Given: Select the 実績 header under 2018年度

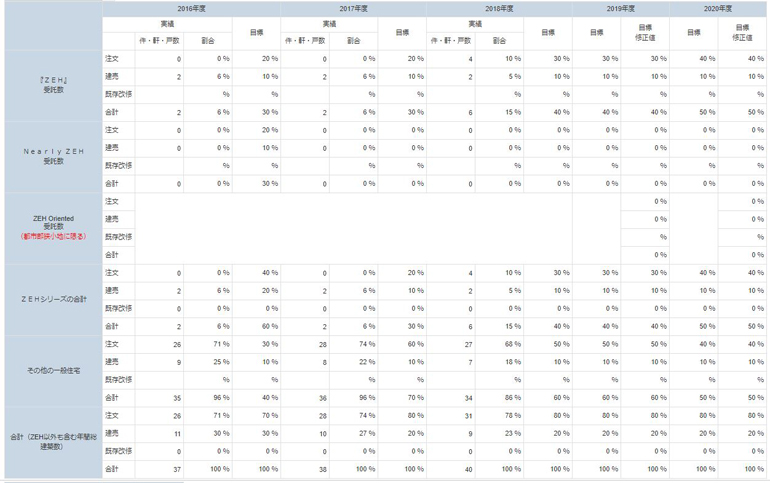Looking at the screenshot, I should (x=475, y=24).
